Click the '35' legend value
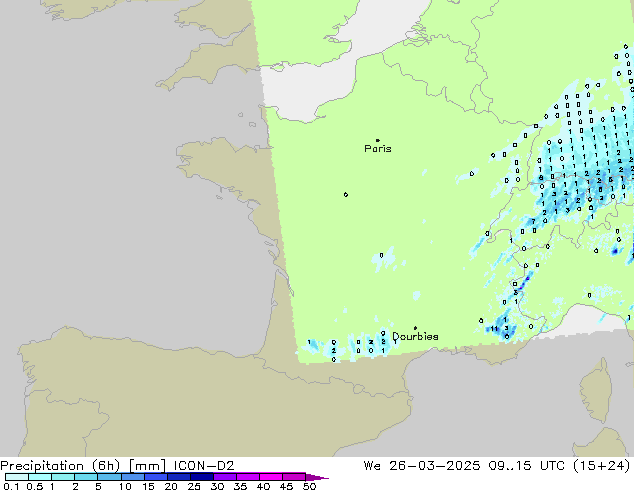This screenshot has height=490, width=634. click(x=240, y=486)
